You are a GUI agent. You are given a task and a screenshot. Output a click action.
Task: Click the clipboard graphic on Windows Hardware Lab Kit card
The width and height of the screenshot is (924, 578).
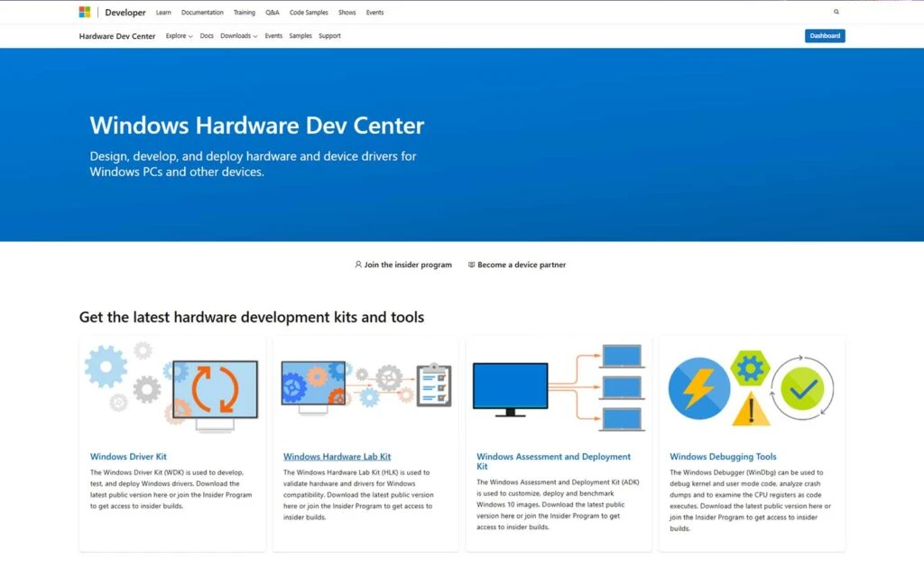tap(435, 387)
